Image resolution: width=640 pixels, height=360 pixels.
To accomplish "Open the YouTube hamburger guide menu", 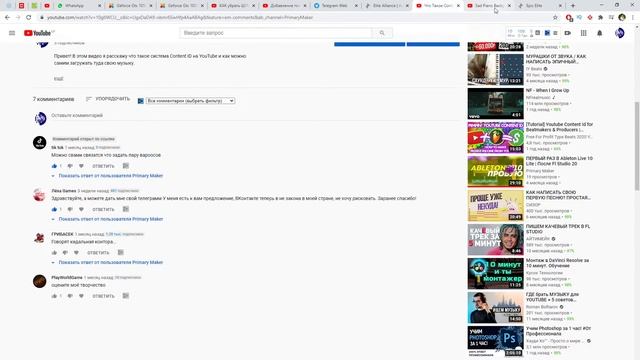I will click(x=12, y=33).
